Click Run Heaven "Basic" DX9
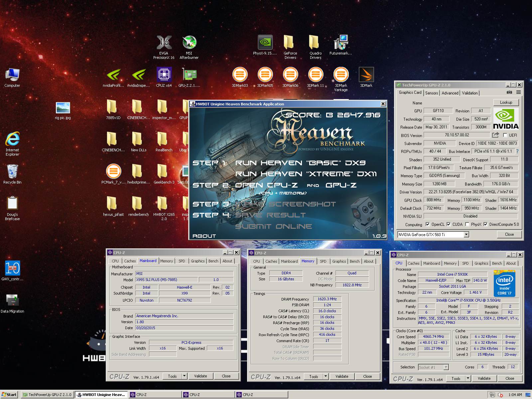Image resolution: width=532 pixels, height=399 pixels. [x=300, y=163]
